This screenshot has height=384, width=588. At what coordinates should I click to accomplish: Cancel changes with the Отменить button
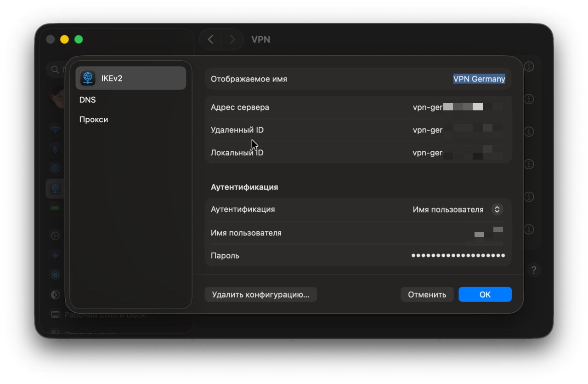coord(427,294)
